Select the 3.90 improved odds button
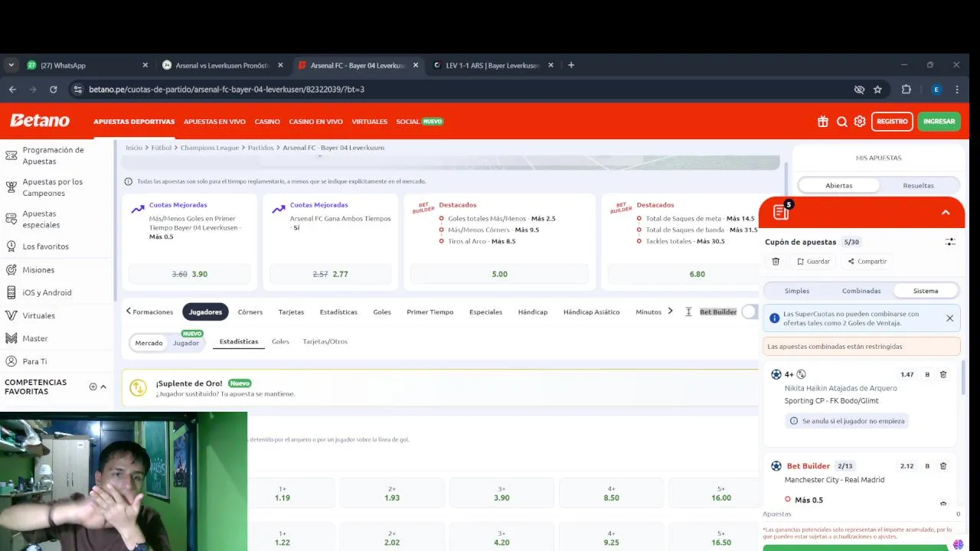Viewport: 980px width, 551px height. click(x=190, y=274)
